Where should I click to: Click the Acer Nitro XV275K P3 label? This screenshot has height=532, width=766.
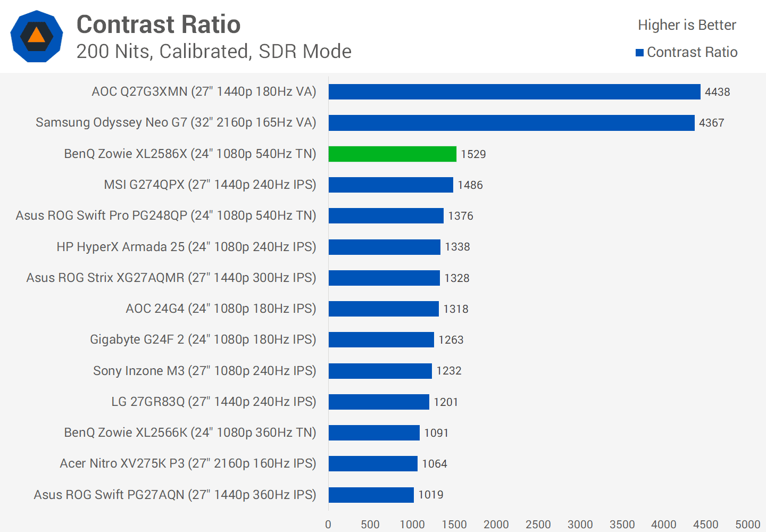tap(188, 463)
